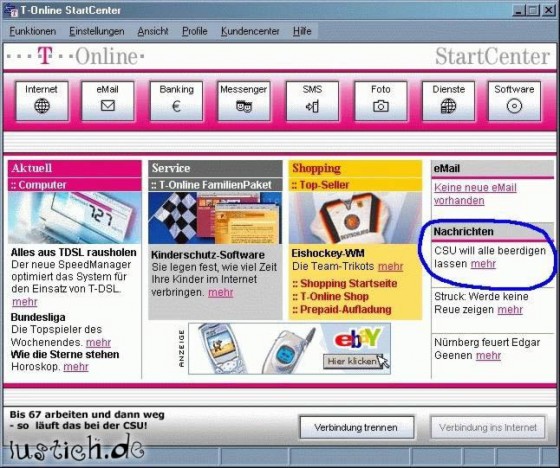Screen dimensions: 560x468
Task: Open 'mehr' link for CSU news
Action: tap(483, 264)
